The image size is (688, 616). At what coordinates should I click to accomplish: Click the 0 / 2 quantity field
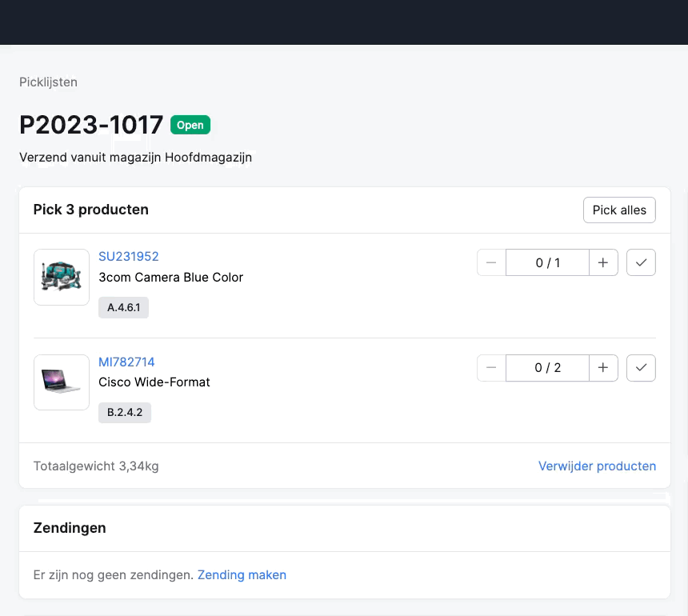tap(547, 368)
